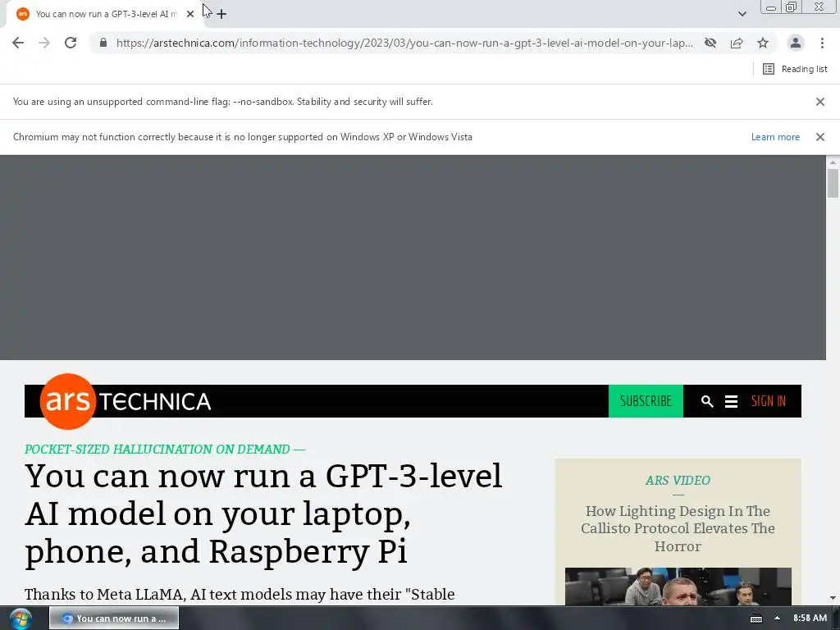Go forward with the browser arrow
This screenshot has height=630, width=840.
pos(44,43)
